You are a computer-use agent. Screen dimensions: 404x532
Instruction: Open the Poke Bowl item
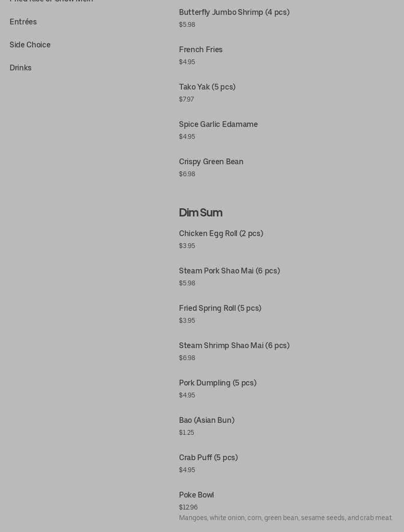point(196,495)
